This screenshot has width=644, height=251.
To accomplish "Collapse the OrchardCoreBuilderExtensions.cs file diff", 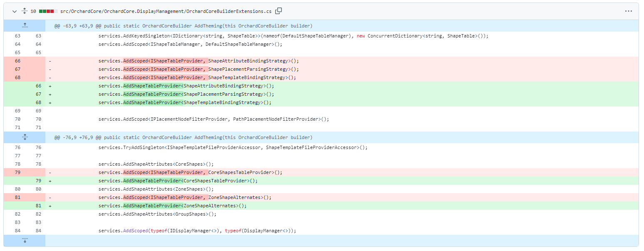I will point(14,11).
